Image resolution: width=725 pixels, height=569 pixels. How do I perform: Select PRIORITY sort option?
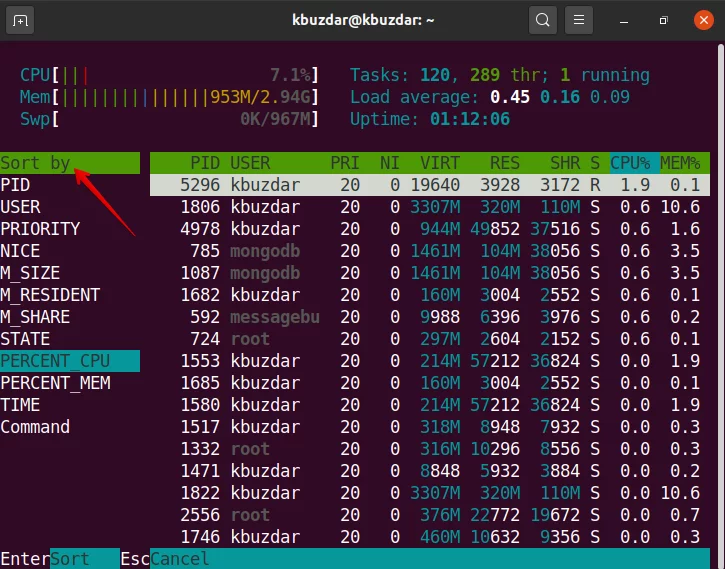70,229
